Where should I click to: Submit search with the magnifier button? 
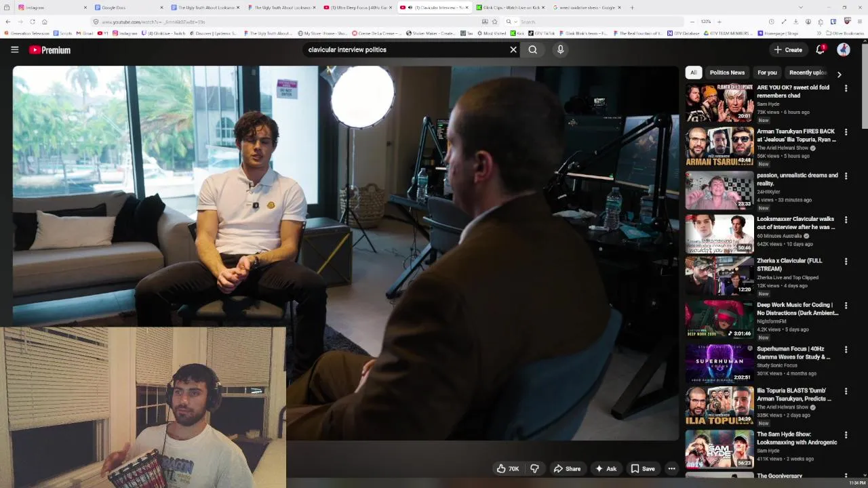533,49
